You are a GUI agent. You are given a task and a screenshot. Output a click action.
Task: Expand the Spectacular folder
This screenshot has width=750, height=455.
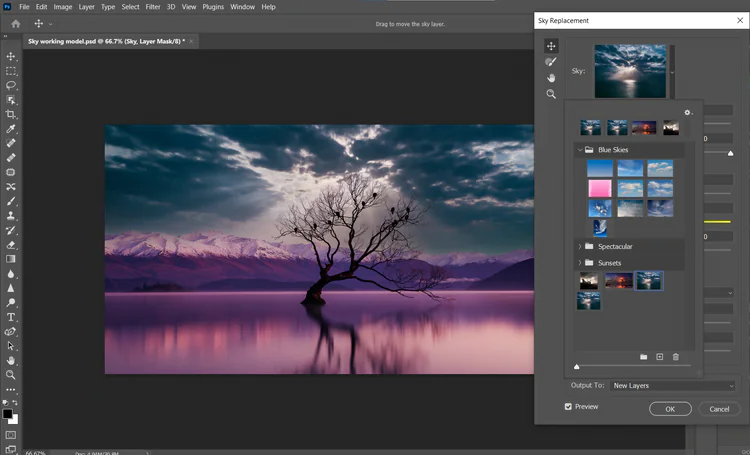coord(579,246)
